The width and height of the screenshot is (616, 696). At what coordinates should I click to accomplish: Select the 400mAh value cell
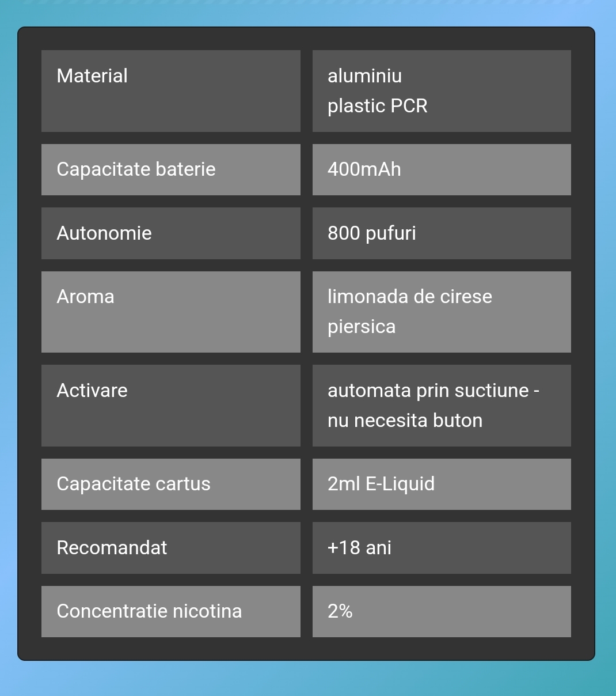click(442, 169)
